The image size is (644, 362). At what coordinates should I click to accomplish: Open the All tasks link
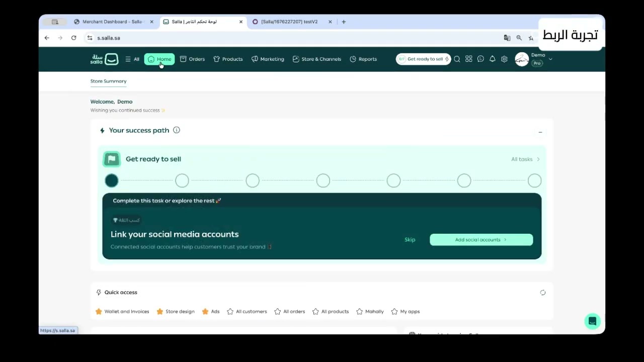[526, 159]
